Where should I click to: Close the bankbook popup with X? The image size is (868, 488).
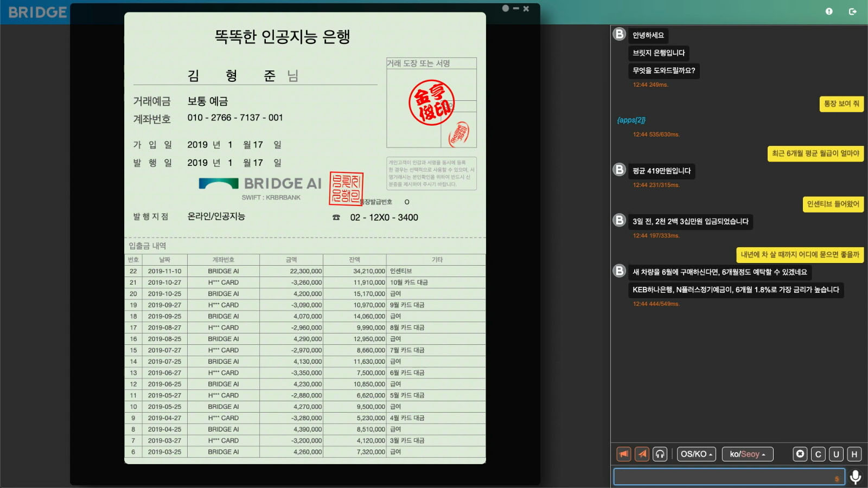tap(526, 9)
